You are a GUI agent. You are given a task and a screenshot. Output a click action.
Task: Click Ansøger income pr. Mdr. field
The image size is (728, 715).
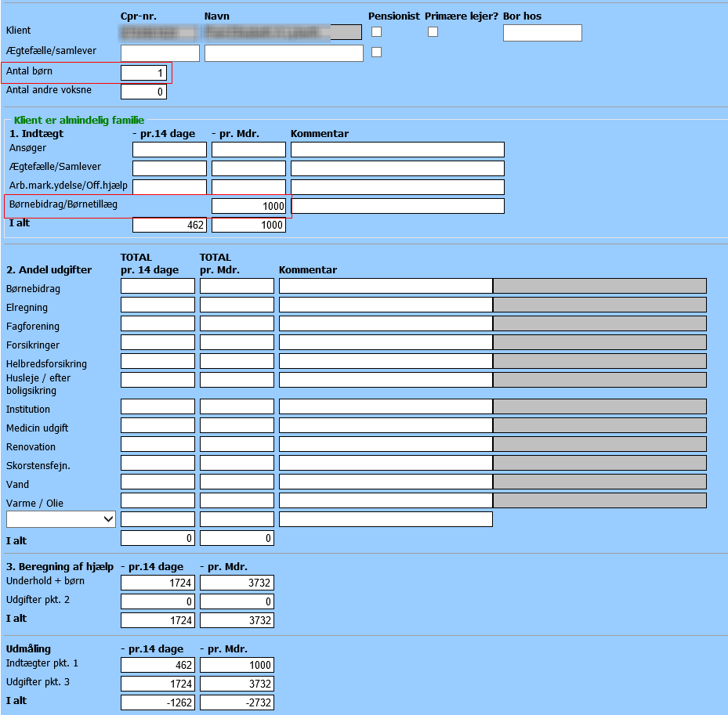tap(248, 150)
